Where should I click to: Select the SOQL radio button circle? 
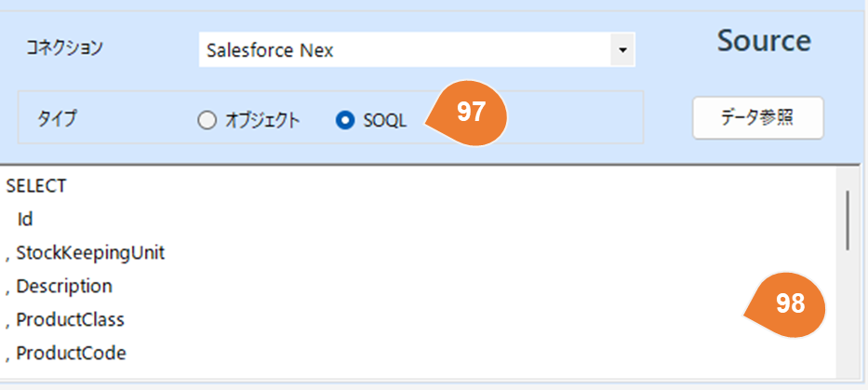coord(345,120)
